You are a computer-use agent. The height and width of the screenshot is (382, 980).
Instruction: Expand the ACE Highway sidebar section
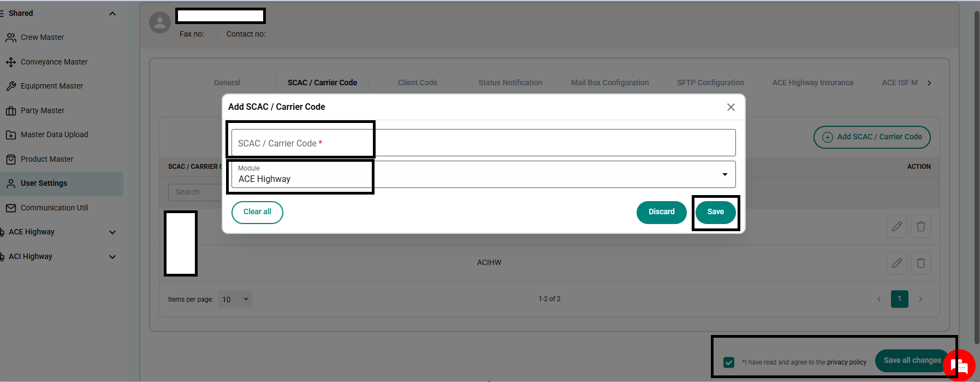[112, 232]
